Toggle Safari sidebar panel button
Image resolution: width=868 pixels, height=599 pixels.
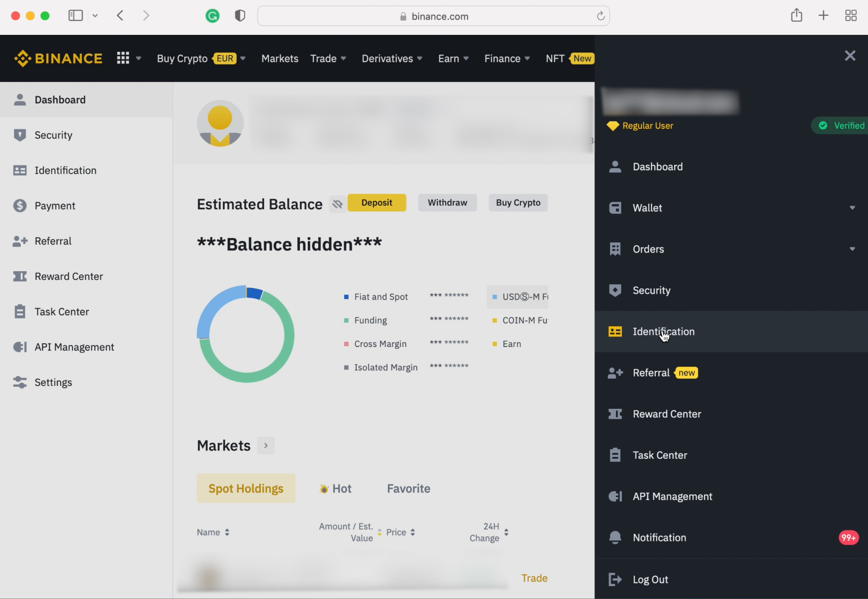coord(75,16)
